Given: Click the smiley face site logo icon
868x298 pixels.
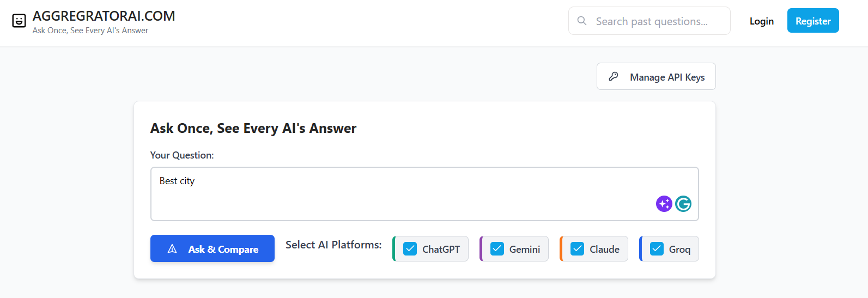Looking at the screenshot, I should point(19,21).
